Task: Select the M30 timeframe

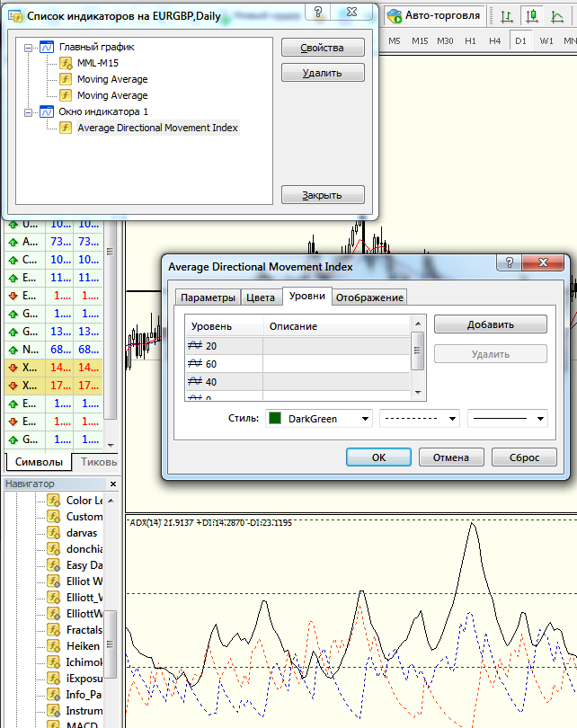Action: pos(445,40)
